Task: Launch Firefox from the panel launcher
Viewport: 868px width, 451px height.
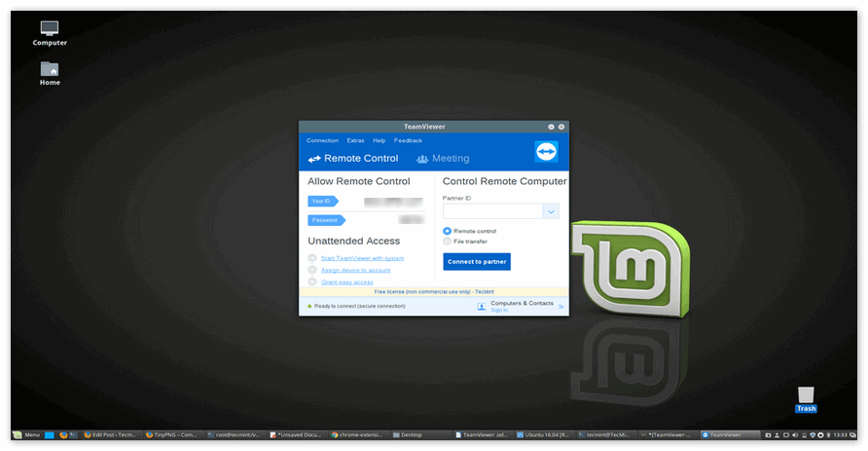Action: click(62, 434)
